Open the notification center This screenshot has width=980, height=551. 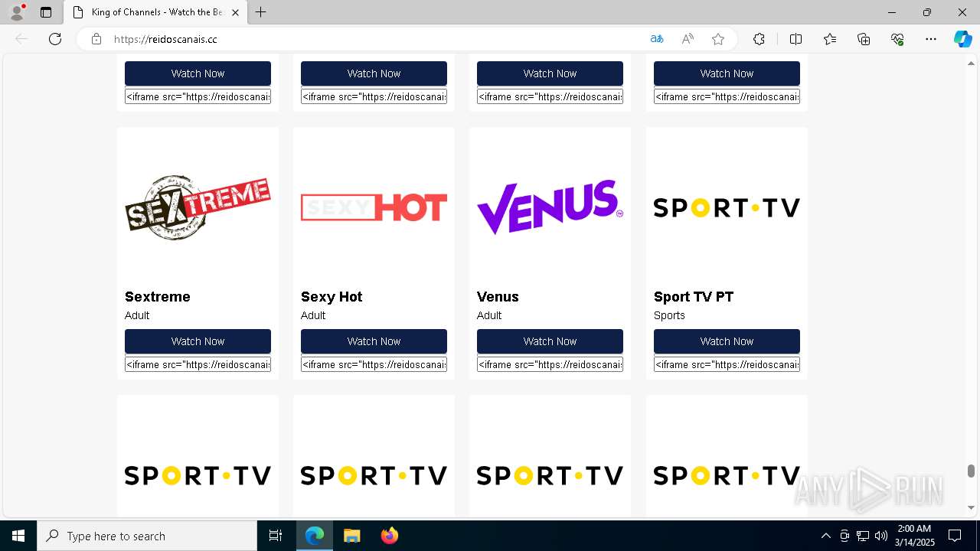click(955, 536)
